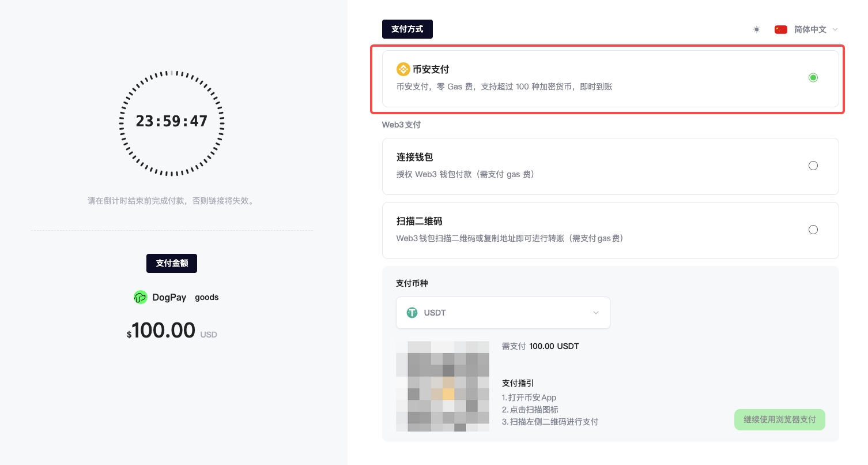Viewport: 868px width, 465px height.
Task: Click the countdown expiry warning text
Action: 171,201
